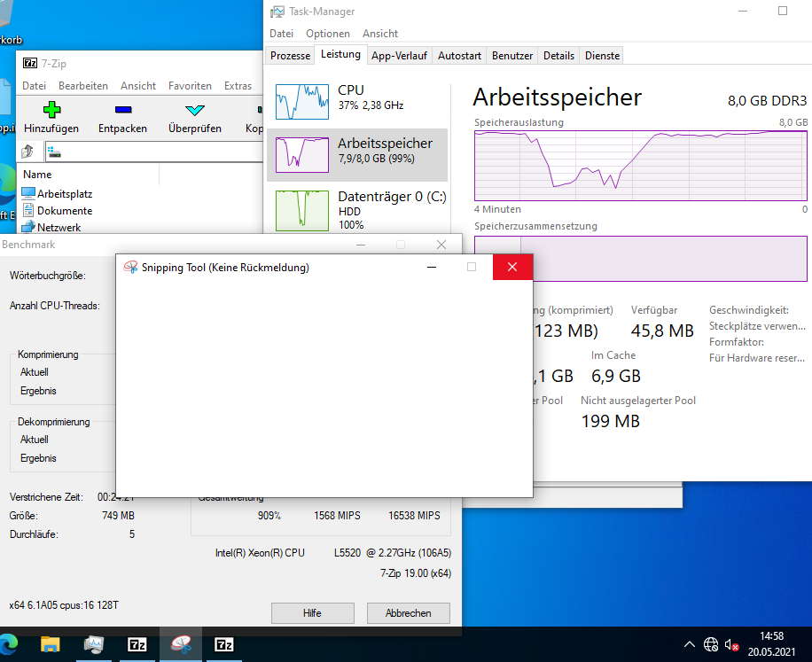Open the Datei menu in 7-Zip
The height and width of the screenshot is (662, 812).
(35, 86)
